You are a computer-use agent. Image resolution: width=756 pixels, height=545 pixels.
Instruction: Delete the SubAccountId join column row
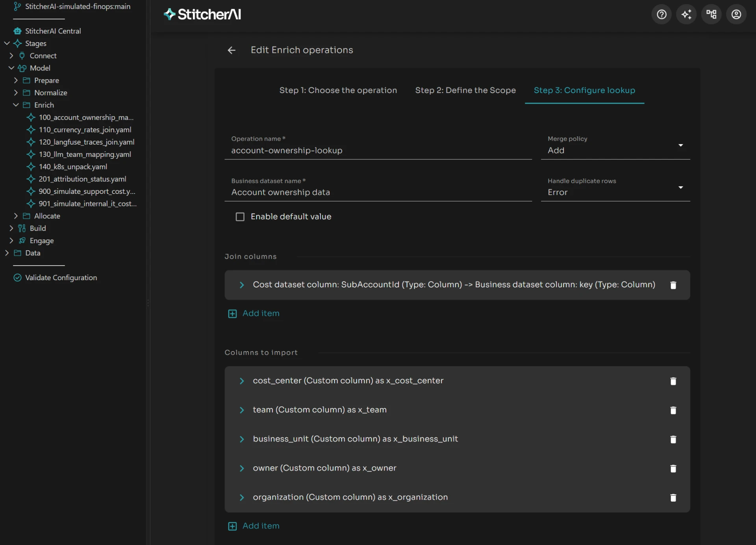click(x=673, y=285)
